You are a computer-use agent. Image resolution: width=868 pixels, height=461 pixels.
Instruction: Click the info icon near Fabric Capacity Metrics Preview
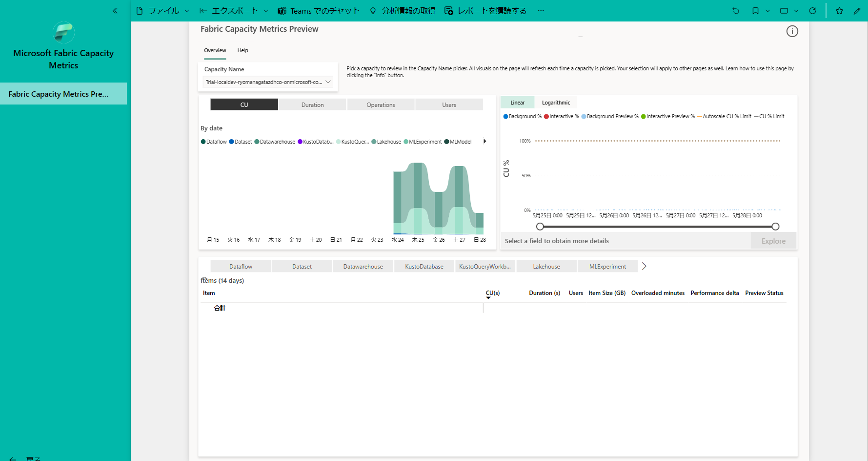pyautogui.click(x=792, y=31)
